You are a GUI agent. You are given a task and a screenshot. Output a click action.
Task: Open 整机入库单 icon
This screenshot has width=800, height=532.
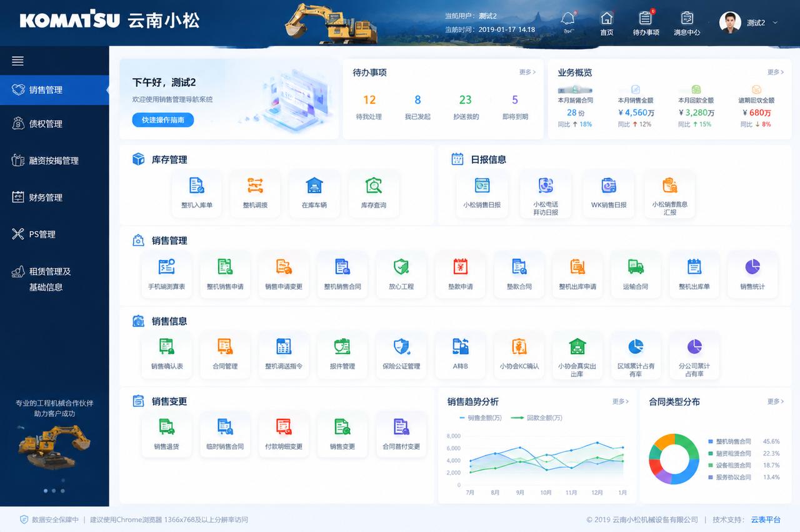point(197,185)
